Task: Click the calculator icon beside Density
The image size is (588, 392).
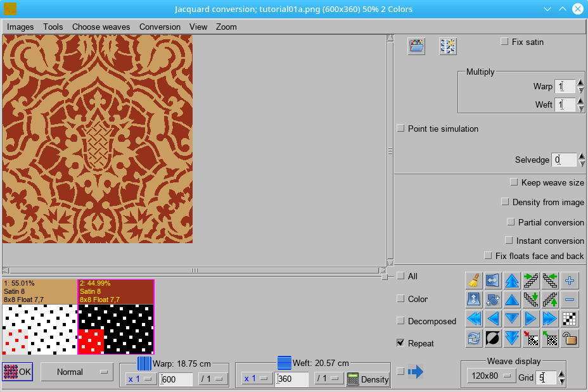Action: coord(352,379)
